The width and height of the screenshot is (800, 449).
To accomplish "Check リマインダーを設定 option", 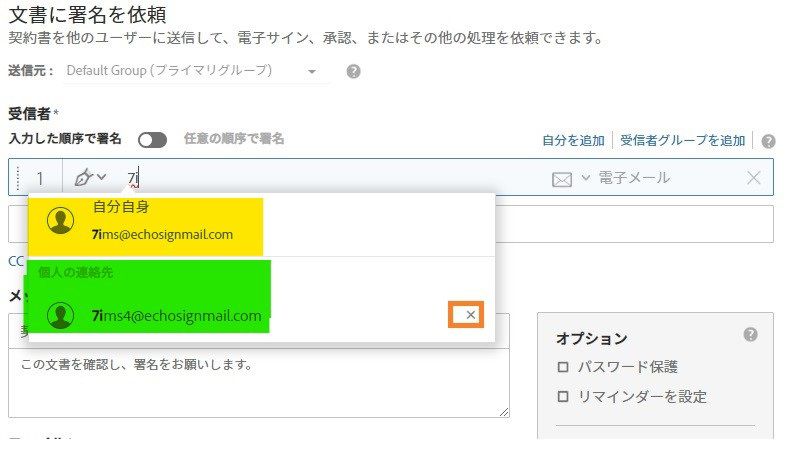I will 563,397.
